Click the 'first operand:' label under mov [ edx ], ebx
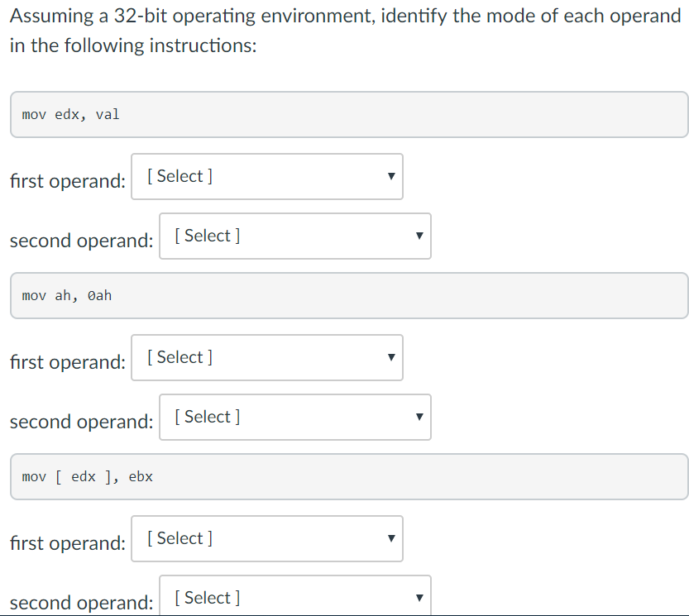The height and width of the screenshot is (616, 689). point(66,543)
